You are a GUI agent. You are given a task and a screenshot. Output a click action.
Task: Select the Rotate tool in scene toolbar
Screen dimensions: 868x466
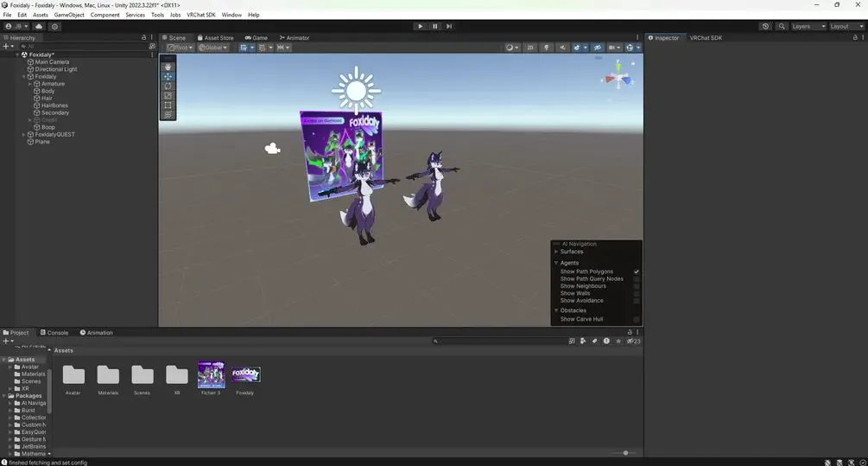(168, 86)
